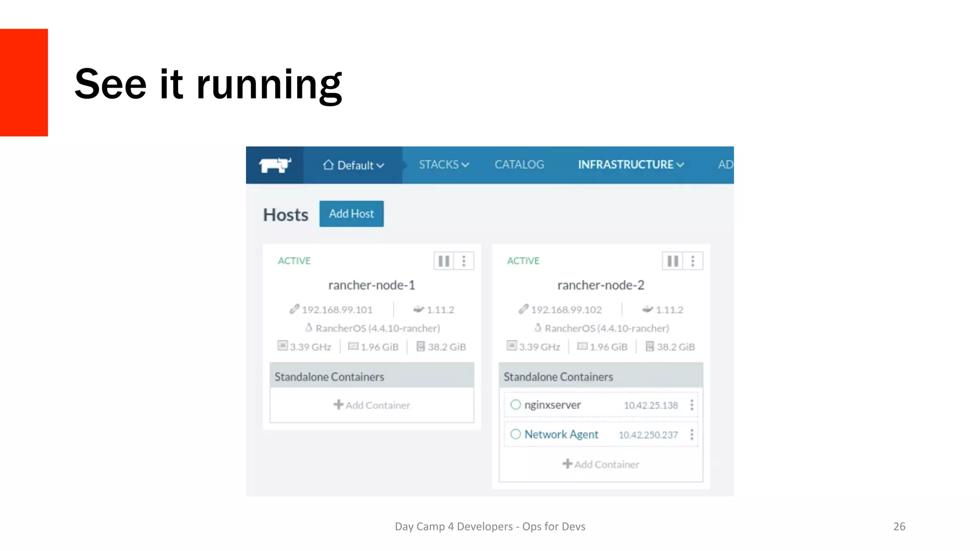Open Network Agent container actions menu
Screen dimensions: 980x551
[691, 434]
